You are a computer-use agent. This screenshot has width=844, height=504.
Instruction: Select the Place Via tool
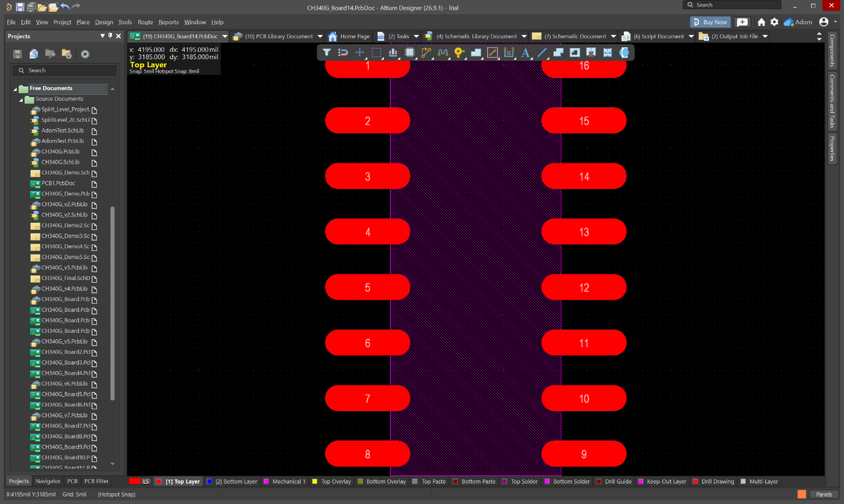tap(459, 52)
